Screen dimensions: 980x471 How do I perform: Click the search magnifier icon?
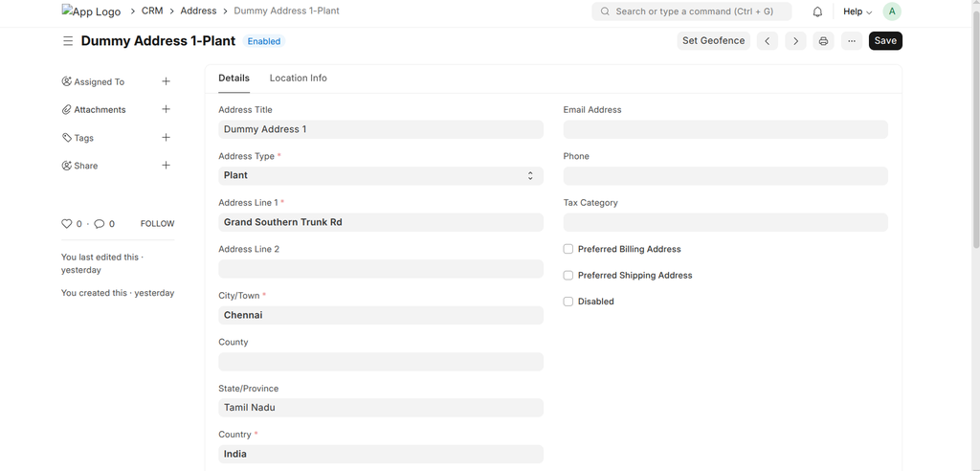[x=605, y=11]
